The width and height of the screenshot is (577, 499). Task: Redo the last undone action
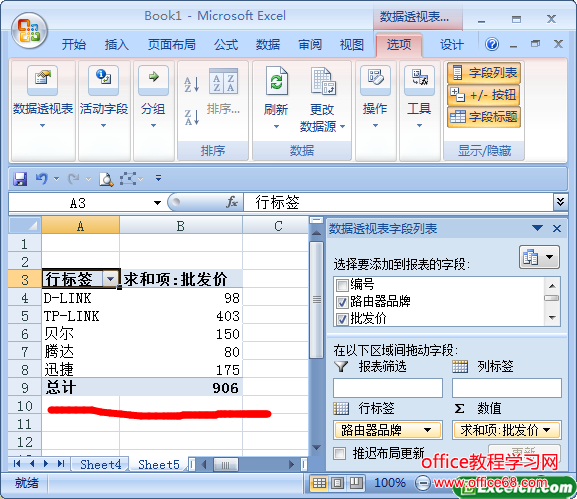tap(74, 179)
